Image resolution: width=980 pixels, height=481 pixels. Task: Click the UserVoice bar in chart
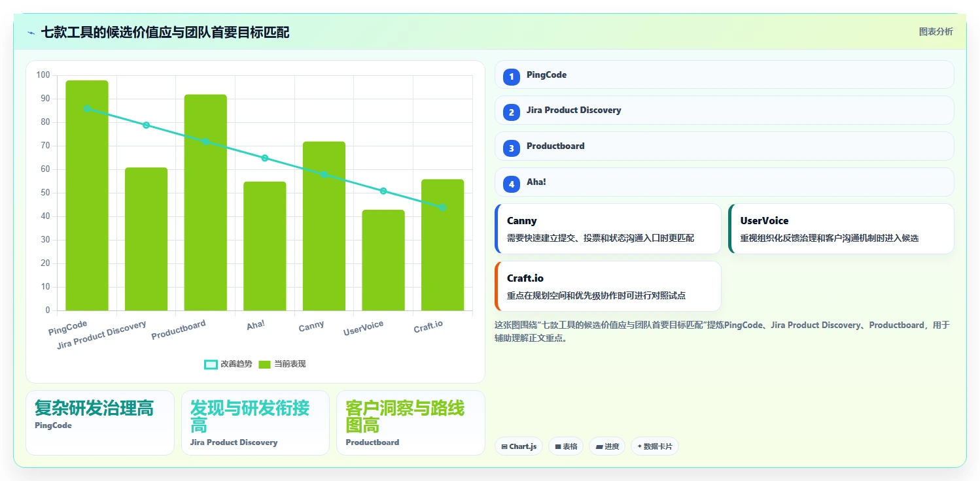[383, 260]
